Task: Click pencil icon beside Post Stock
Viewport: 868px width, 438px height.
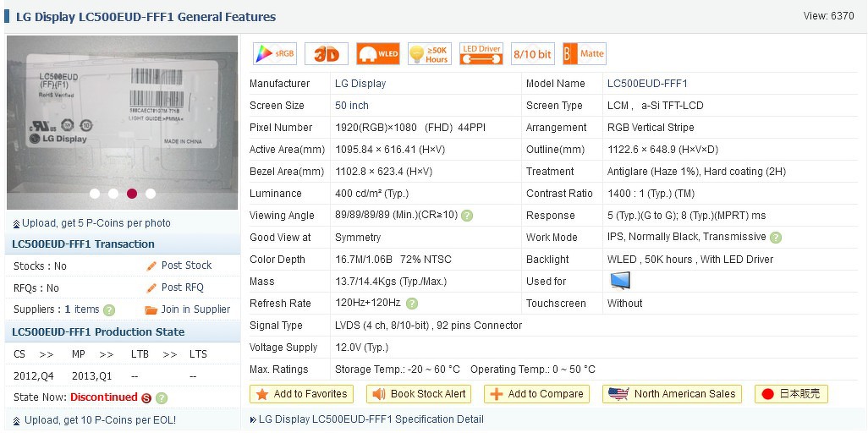Action: pyautogui.click(x=151, y=266)
